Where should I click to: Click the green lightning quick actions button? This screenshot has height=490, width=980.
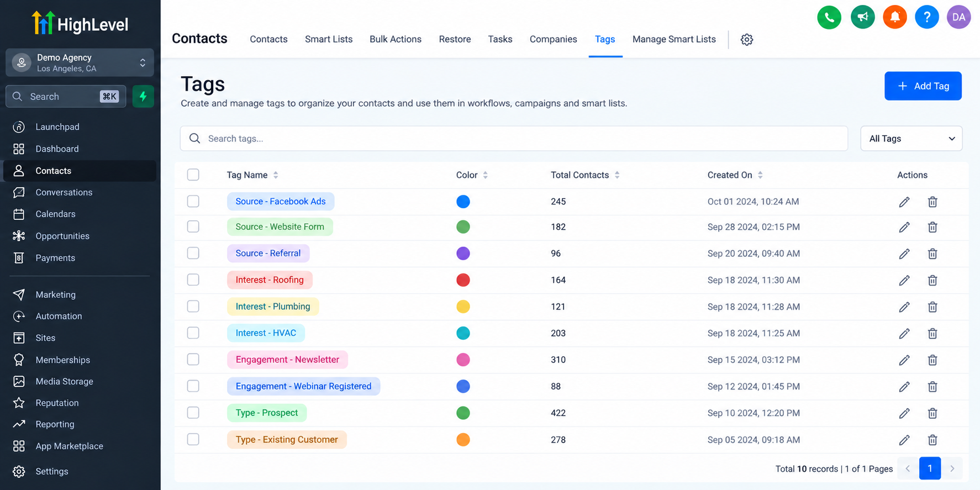(x=143, y=96)
